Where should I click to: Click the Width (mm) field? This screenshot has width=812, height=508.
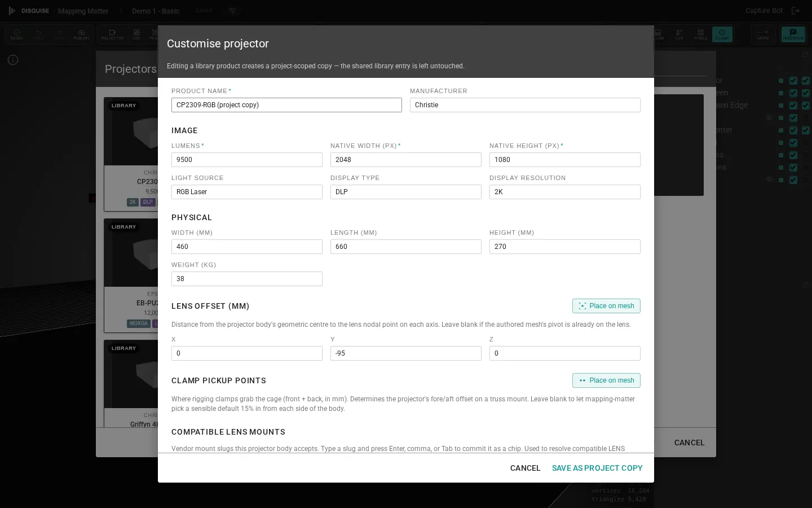(247, 247)
